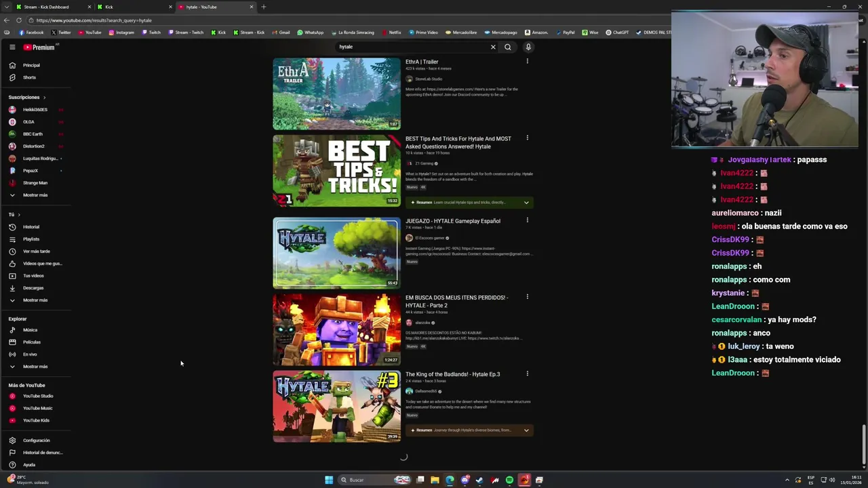The width and height of the screenshot is (868, 488).
Task: Open the Heikki360ES subscription channel
Action: click(x=34, y=110)
